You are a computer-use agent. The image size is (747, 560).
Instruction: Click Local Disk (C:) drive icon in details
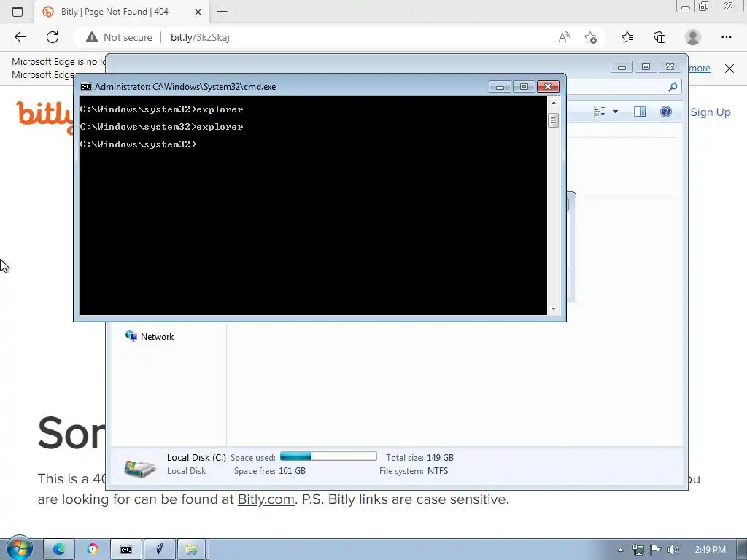139,468
